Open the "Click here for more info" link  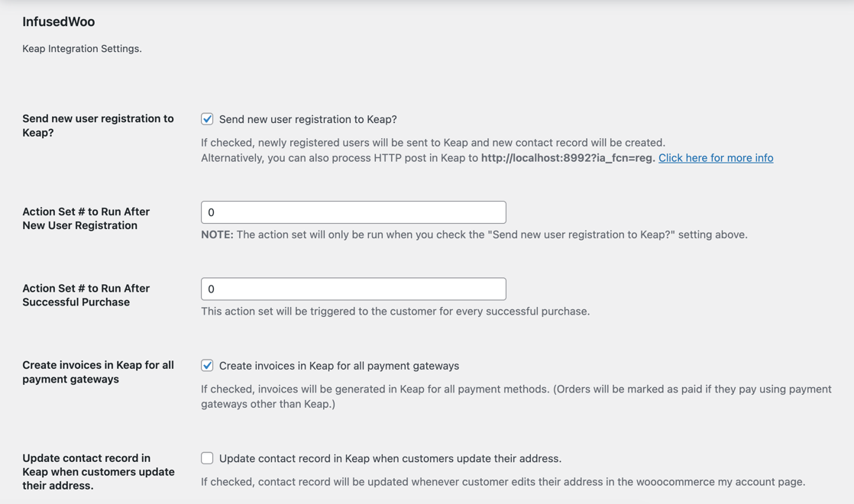pos(715,157)
